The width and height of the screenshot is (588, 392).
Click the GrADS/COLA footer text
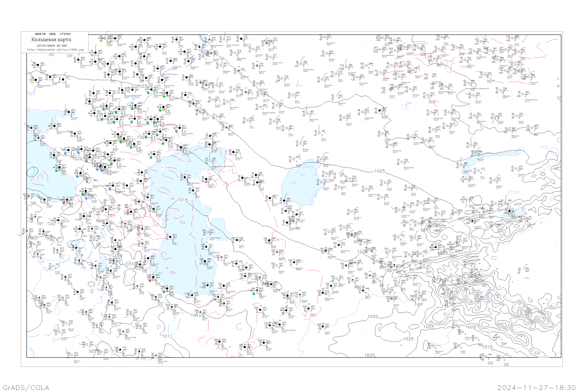point(26,387)
